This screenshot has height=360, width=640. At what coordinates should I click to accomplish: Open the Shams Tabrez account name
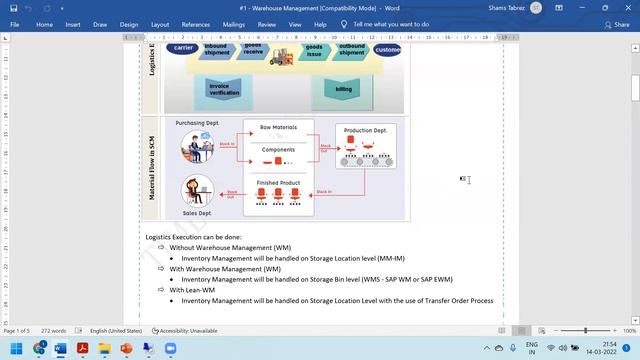(x=506, y=8)
